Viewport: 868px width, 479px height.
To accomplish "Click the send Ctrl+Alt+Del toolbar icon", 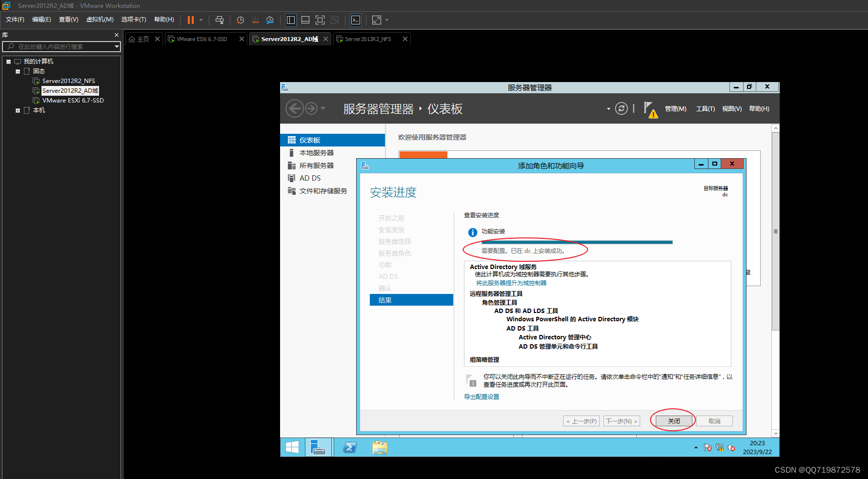I will pos(220,20).
